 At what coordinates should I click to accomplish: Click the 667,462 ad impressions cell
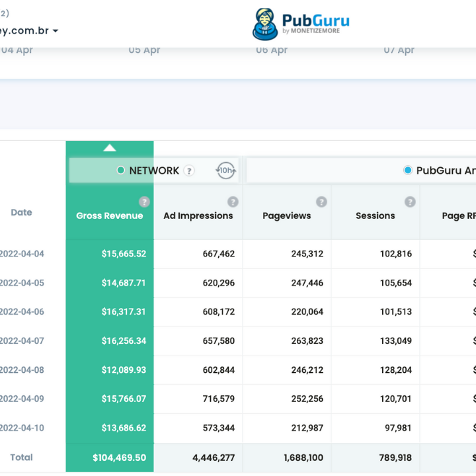click(219, 254)
